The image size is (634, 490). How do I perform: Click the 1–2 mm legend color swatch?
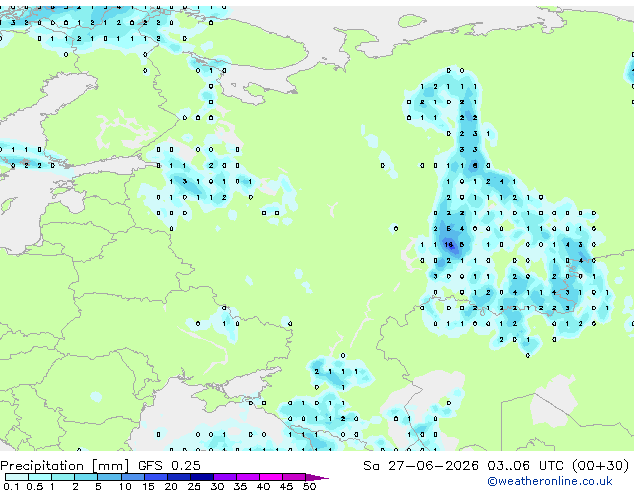pos(63,477)
